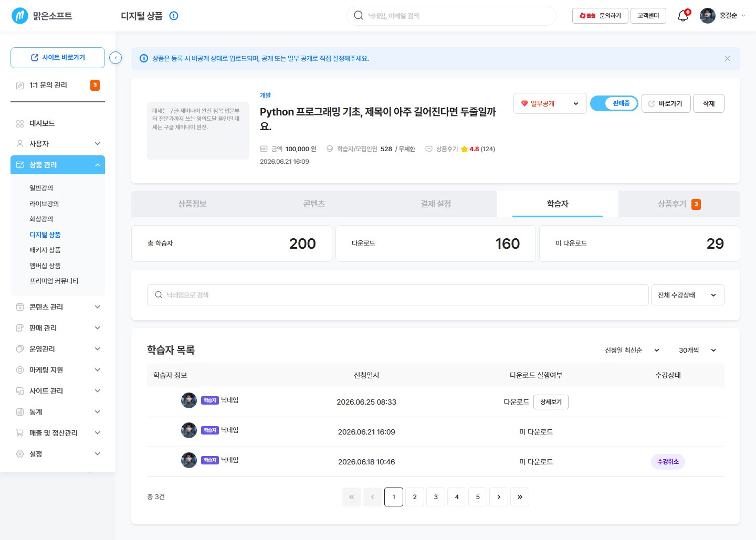
Task: Click the yellow star rating icon
Action: pyautogui.click(x=464, y=149)
